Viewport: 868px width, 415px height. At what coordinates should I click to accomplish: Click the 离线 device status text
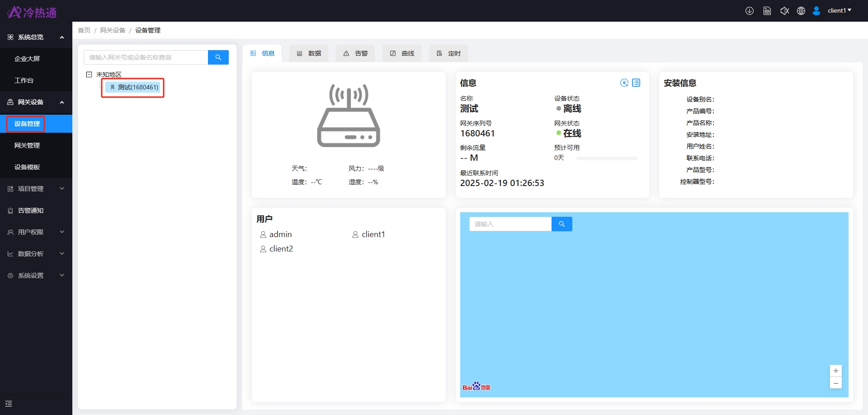572,108
